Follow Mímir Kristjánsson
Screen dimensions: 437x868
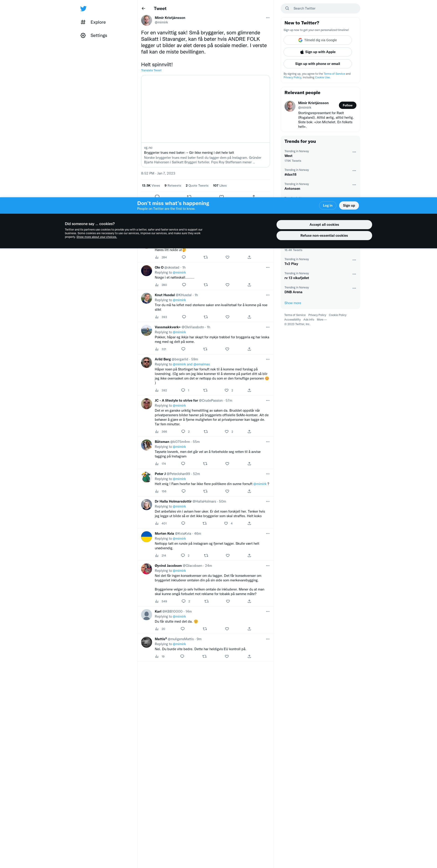348,105
